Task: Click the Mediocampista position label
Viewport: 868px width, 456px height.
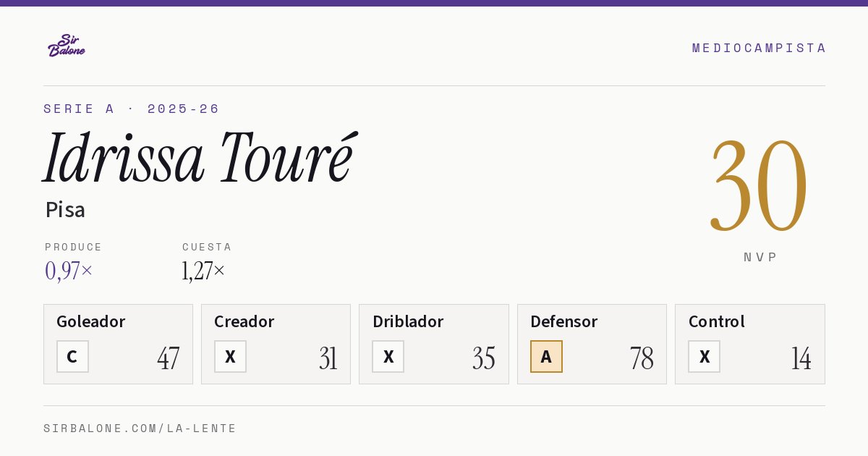Action: pos(759,48)
